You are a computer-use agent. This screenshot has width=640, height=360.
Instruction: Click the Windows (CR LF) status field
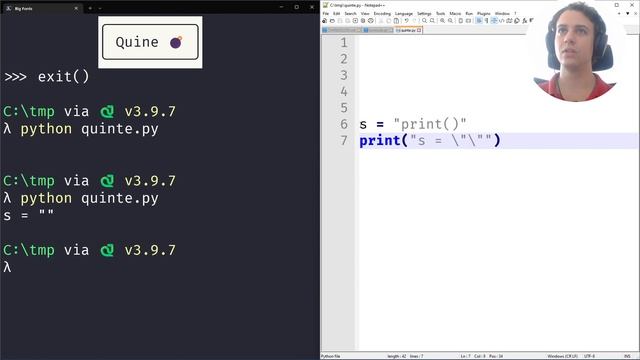(562, 356)
